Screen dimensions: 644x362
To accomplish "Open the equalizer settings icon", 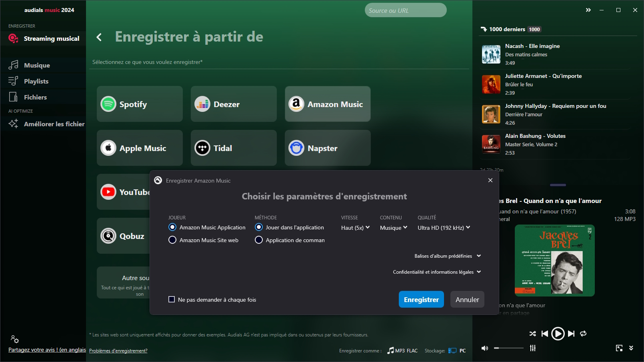I will coord(533,348).
